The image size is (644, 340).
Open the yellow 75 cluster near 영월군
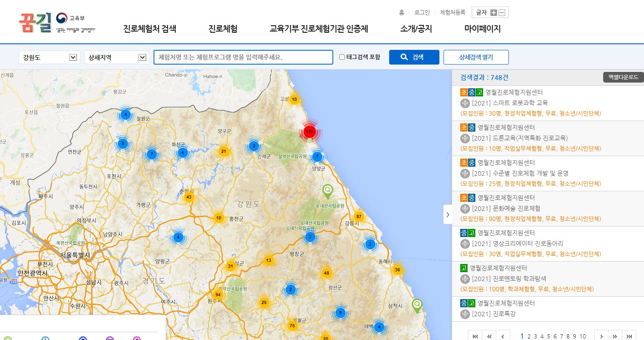coord(292,326)
